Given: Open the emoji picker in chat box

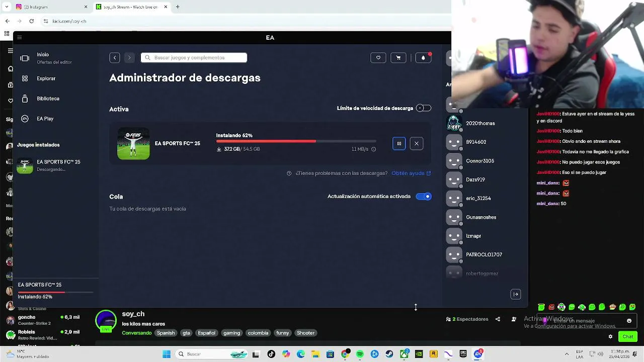Looking at the screenshot, I should coord(629,321).
